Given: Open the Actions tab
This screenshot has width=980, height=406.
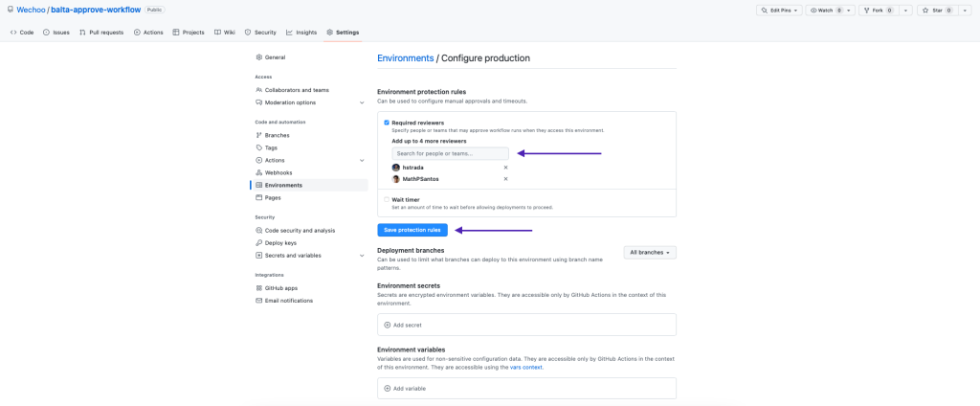Looking at the screenshot, I should [x=148, y=33].
